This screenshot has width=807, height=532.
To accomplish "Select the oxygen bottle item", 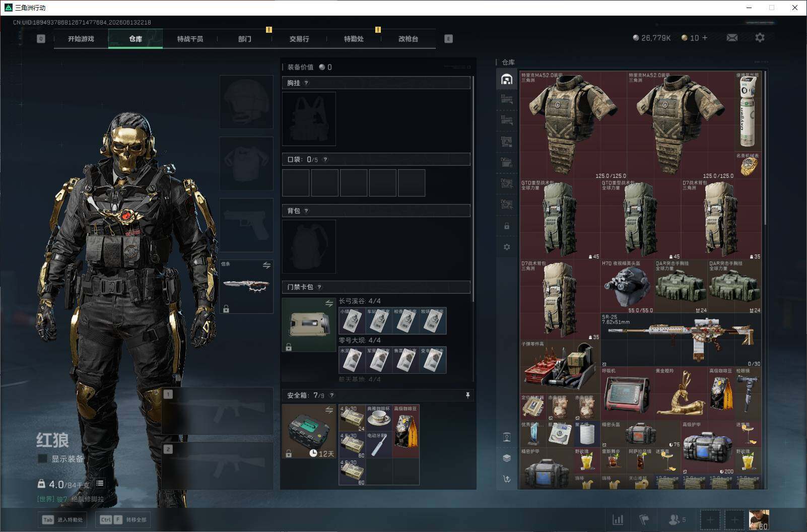I will 748,111.
